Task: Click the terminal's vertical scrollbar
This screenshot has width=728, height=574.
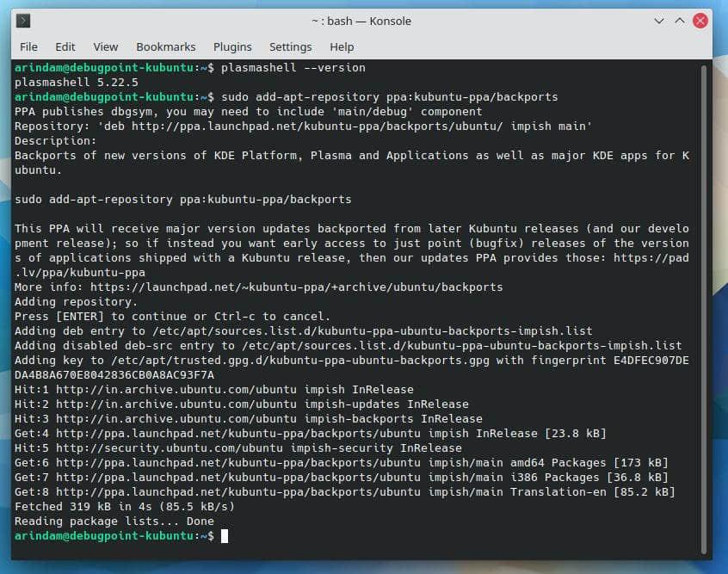Action: point(705,301)
